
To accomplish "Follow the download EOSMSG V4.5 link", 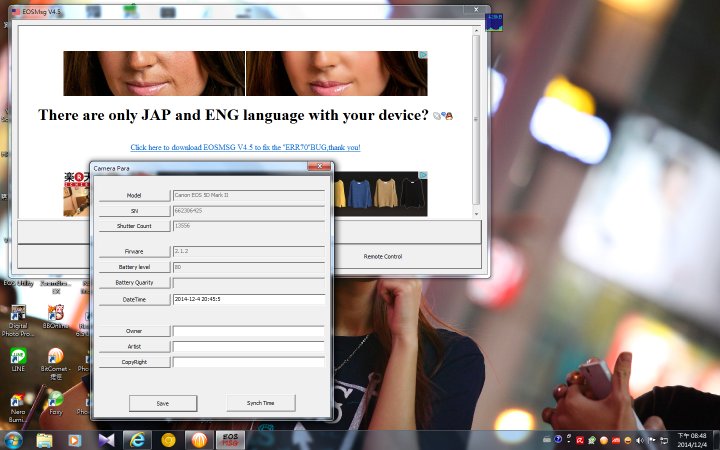I will coord(245,147).
